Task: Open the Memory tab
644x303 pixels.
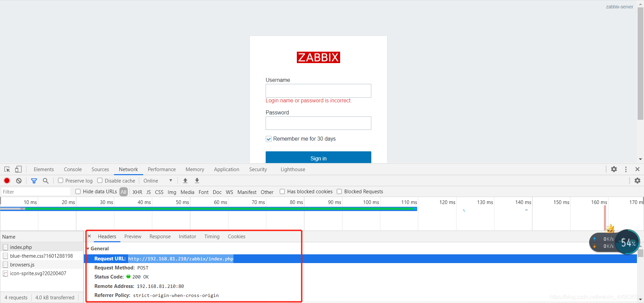Action: click(x=195, y=169)
